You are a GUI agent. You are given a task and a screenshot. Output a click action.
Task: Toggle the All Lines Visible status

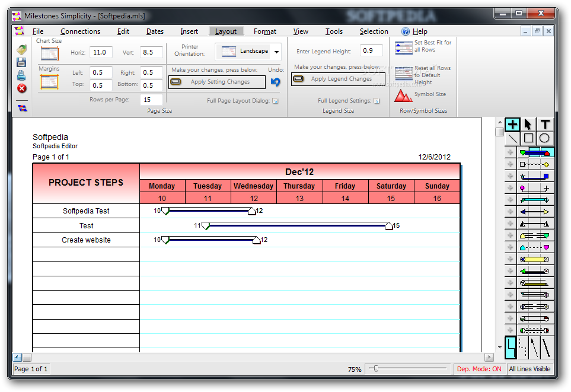529,369
